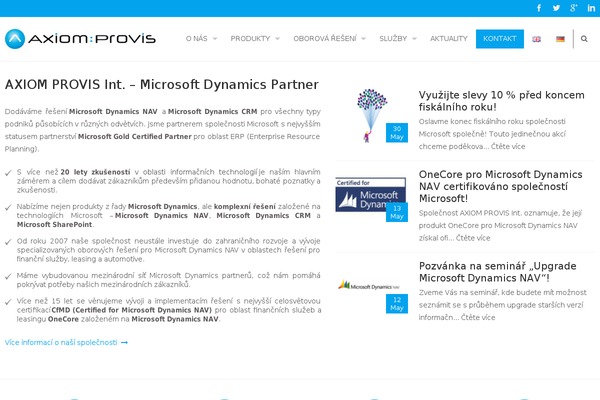Click the 30 May date badge
The width and height of the screenshot is (600, 400).
pos(397,133)
